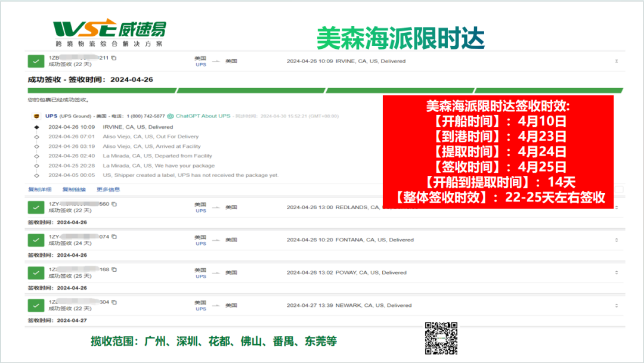Expand the options menu on the IRVINE shipment row
This screenshot has width=644, height=363.
click(617, 60)
